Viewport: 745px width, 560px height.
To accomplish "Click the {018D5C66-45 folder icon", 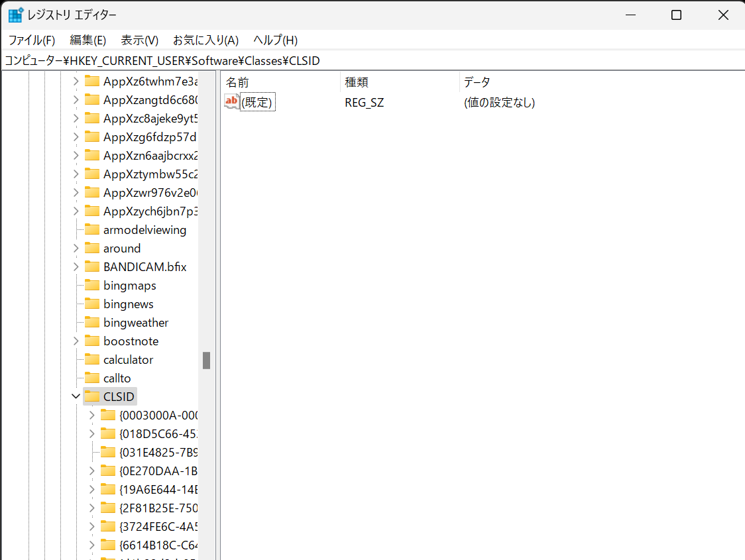I will pyautogui.click(x=108, y=433).
